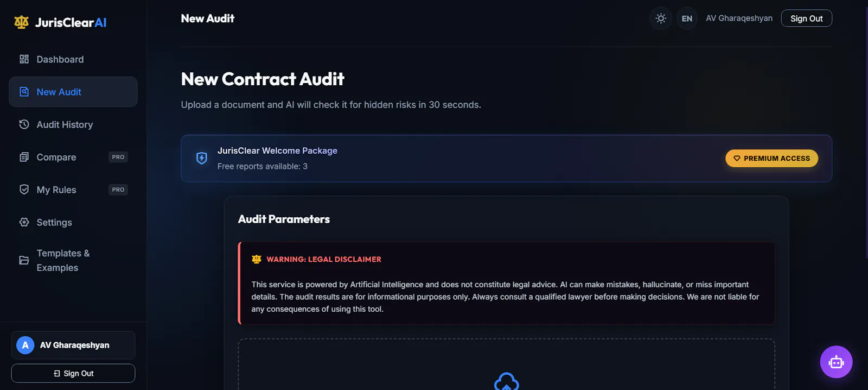Select New Audit in sidebar
This screenshot has height=390, width=868.
point(73,92)
